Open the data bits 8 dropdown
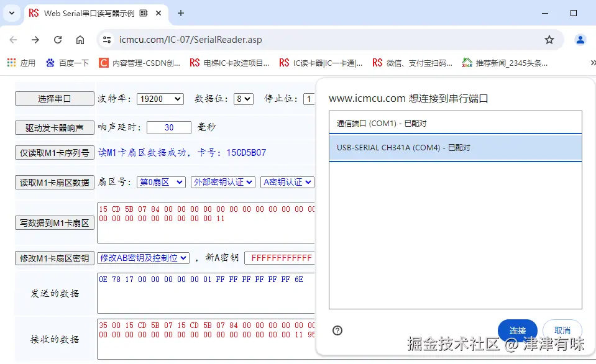 243,99
